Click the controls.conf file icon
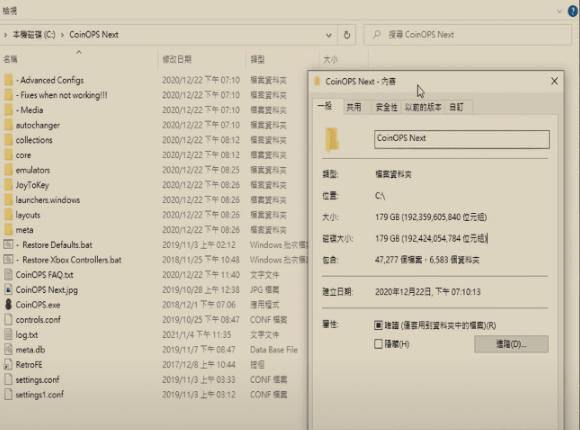This screenshot has width=580, height=430. click(x=8, y=320)
